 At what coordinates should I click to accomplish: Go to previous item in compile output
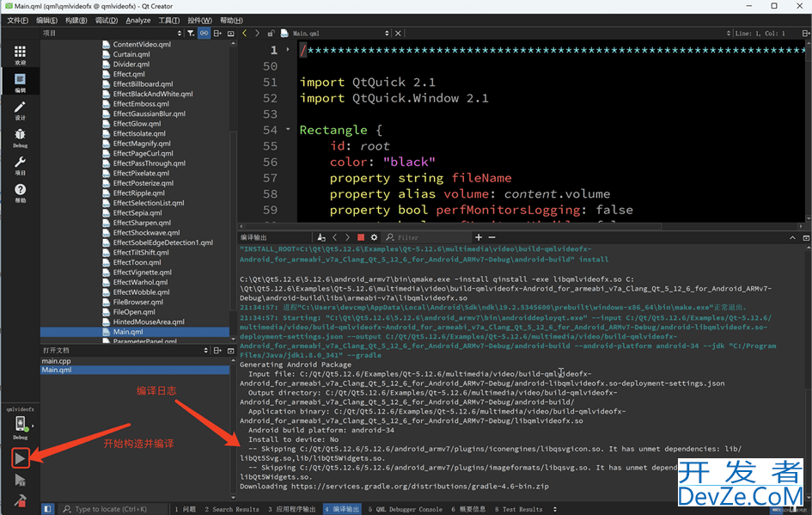click(x=334, y=237)
